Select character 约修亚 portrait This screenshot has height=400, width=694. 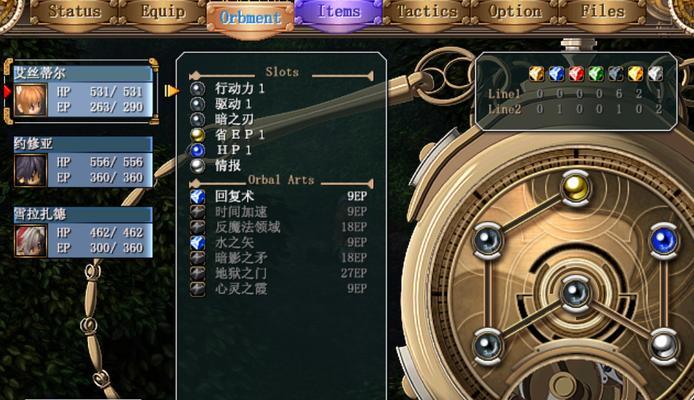pos(30,170)
